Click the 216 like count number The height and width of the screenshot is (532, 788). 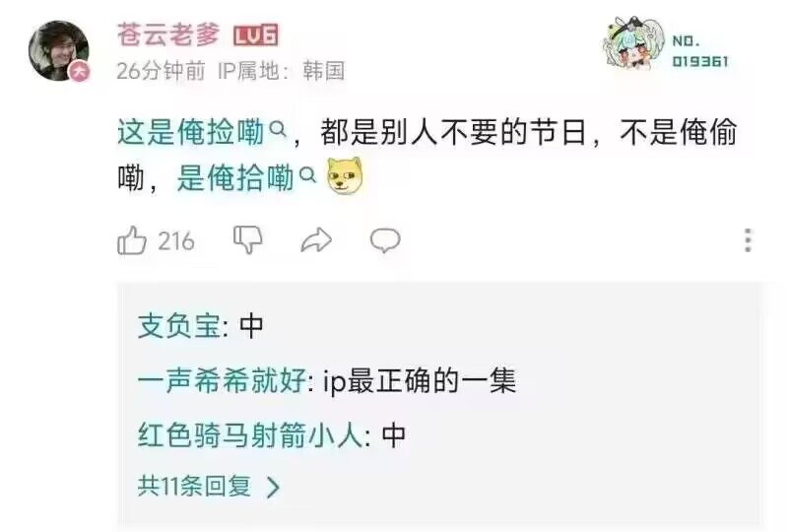(176, 241)
